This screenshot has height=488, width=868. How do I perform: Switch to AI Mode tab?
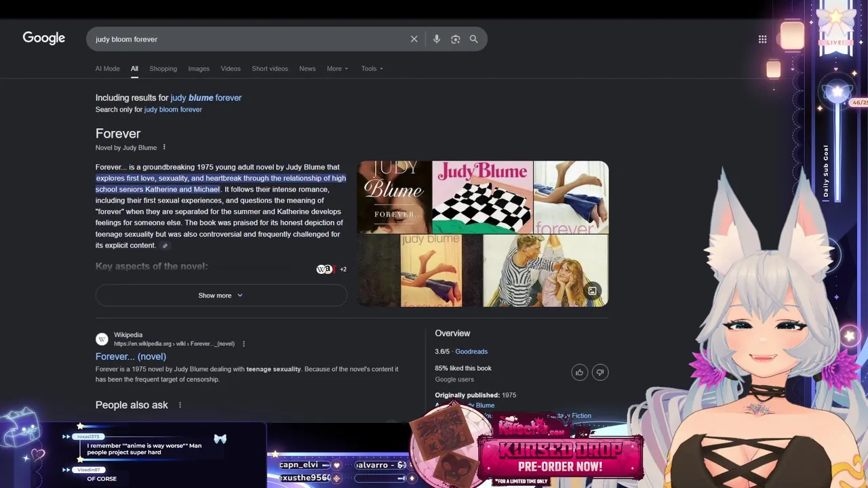coord(107,68)
